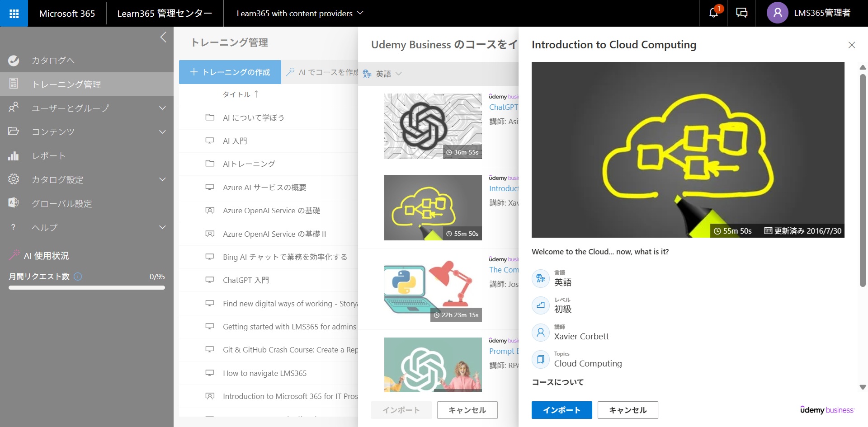This screenshot has height=427, width=868.
Task: Open ChatGPT 入門 training row
Action: point(269,280)
